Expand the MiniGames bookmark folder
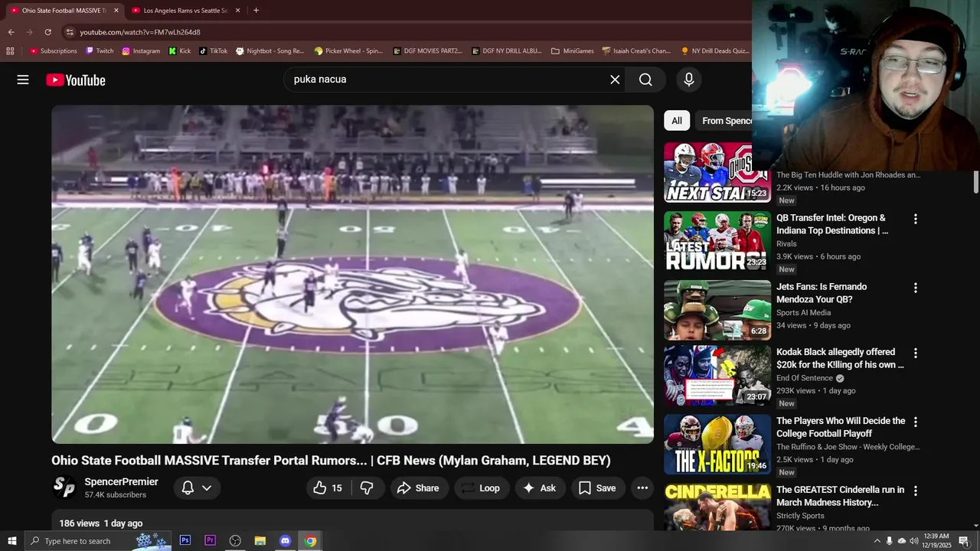The height and width of the screenshot is (551, 980). [x=572, y=51]
